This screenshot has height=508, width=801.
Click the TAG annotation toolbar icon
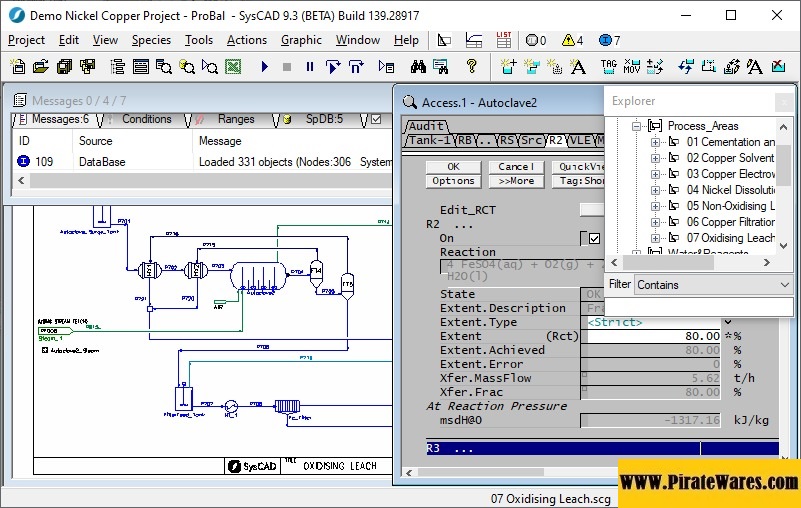click(x=608, y=66)
